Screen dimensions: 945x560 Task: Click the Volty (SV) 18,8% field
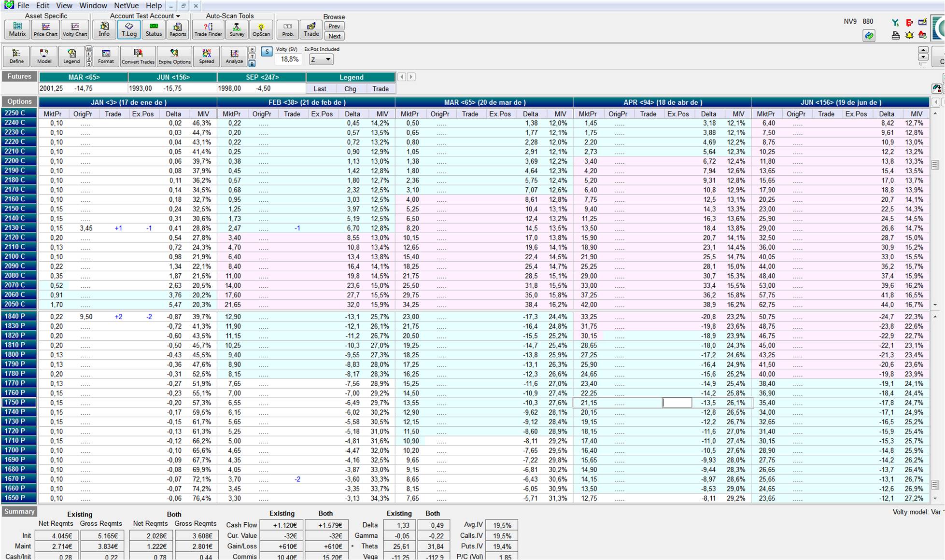[289, 59]
